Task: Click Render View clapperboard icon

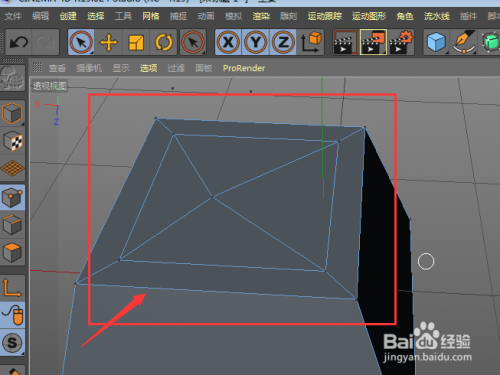Action: tap(346, 42)
